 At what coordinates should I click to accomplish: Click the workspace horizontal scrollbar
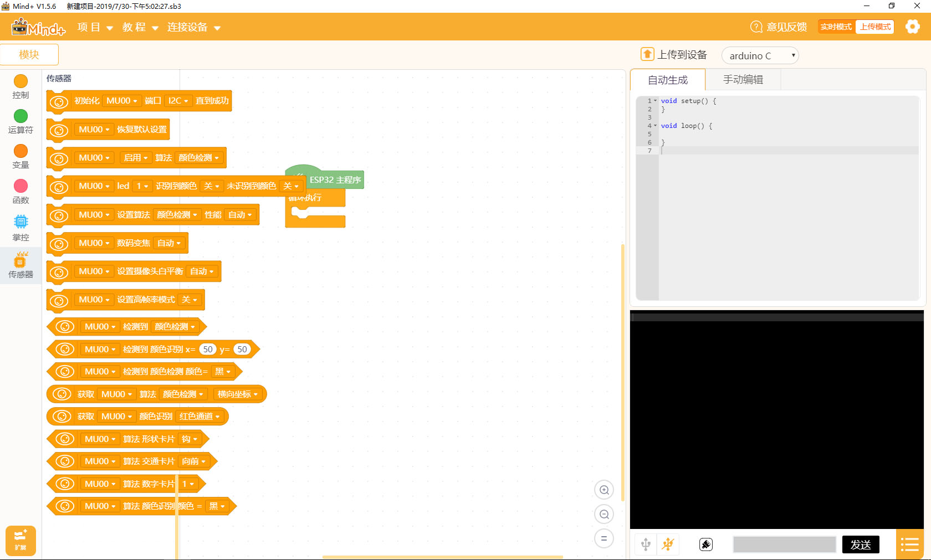pyautogui.click(x=442, y=557)
